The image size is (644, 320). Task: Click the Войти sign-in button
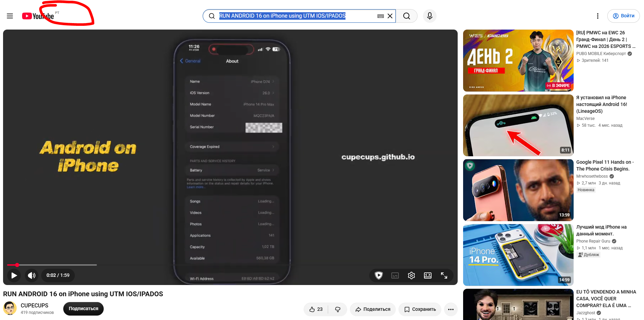[x=624, y=16]
